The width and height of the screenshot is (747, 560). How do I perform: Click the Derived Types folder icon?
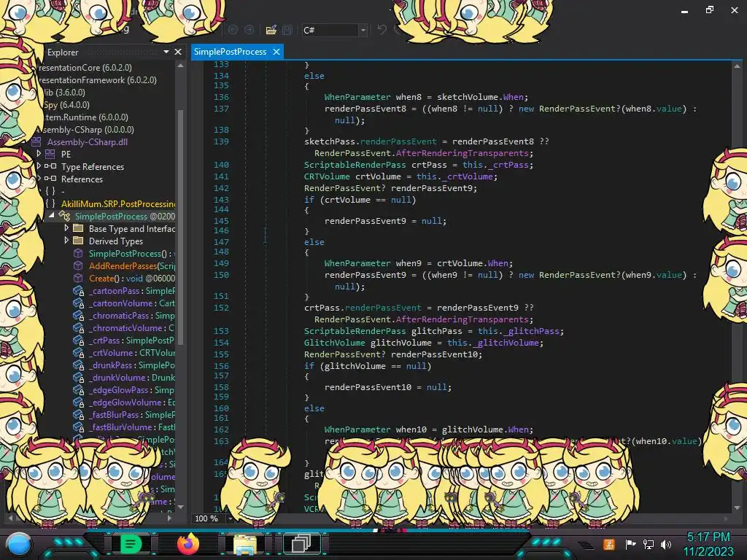pos(78,241)
